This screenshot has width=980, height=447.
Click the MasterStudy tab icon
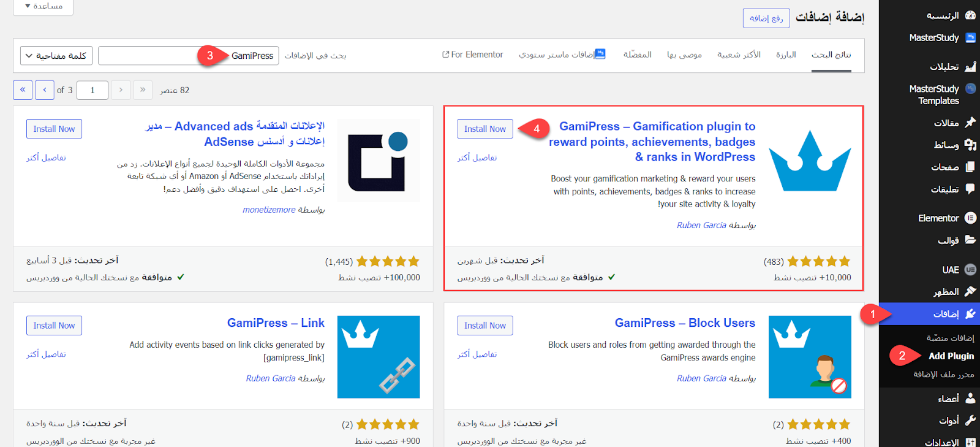pos(600,54)
